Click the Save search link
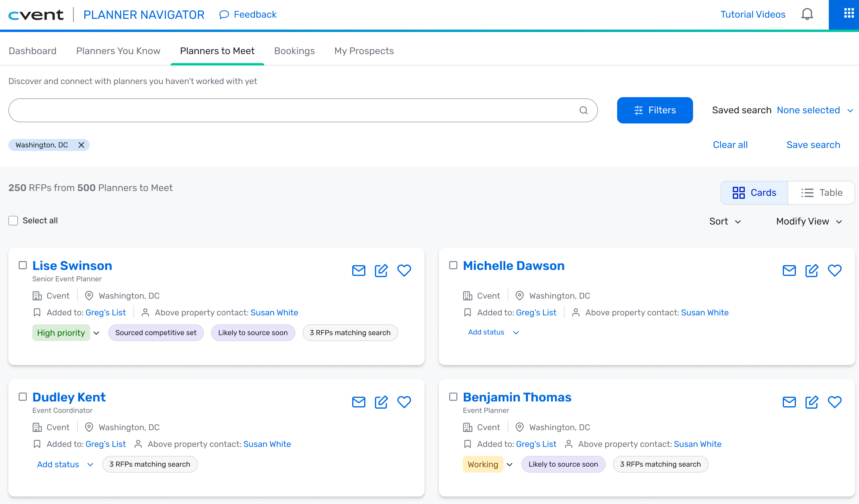The height and width of the screenshot is (504, 859). pyautogui.click(x=813, y=145)
